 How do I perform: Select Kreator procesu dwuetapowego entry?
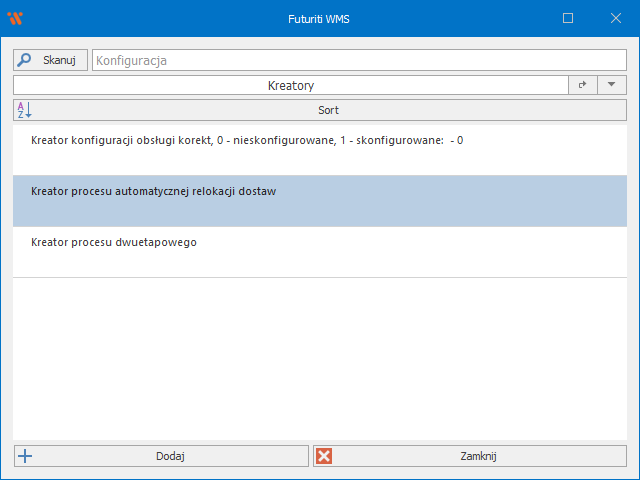pos(113,242)
